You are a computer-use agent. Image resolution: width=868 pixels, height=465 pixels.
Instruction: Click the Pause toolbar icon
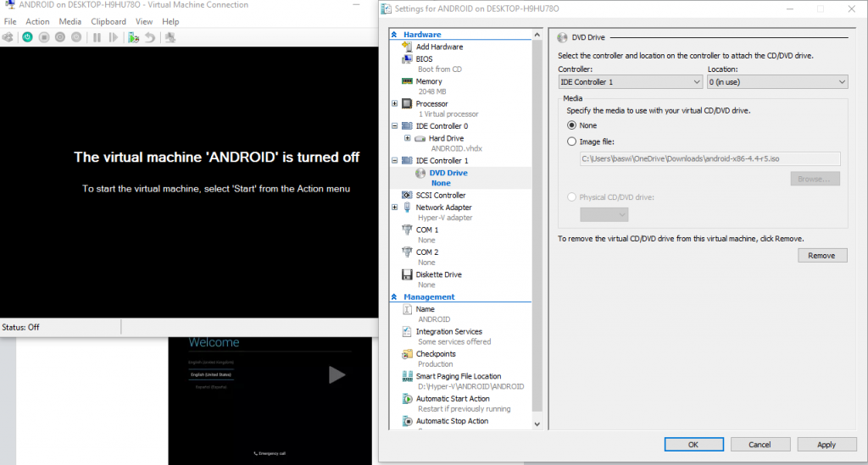point(97,37)
